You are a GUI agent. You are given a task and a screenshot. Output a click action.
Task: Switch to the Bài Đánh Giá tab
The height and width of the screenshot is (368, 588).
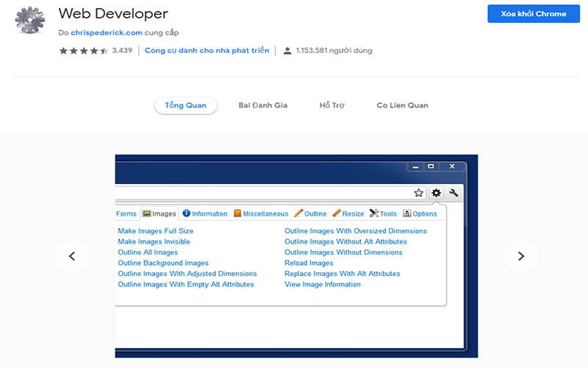[x=263, y=105]
